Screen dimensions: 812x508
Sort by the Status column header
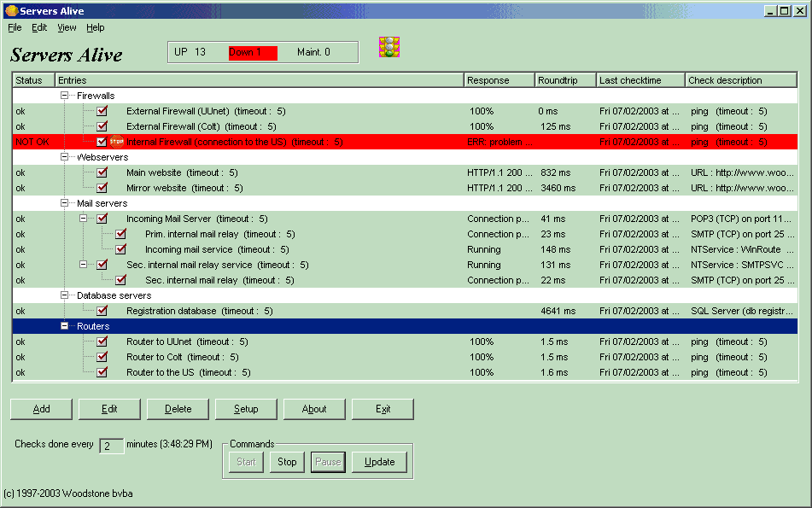click(x=33, y=80)
